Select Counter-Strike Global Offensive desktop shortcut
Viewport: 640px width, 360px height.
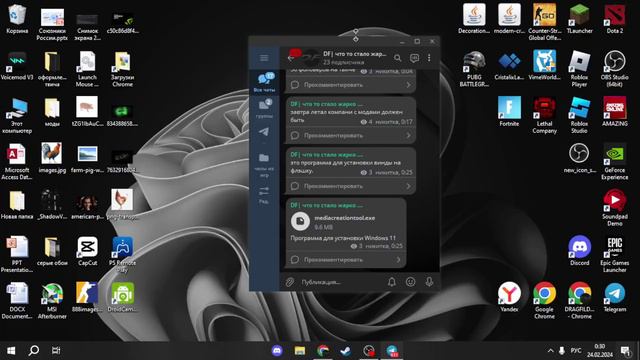544,22
